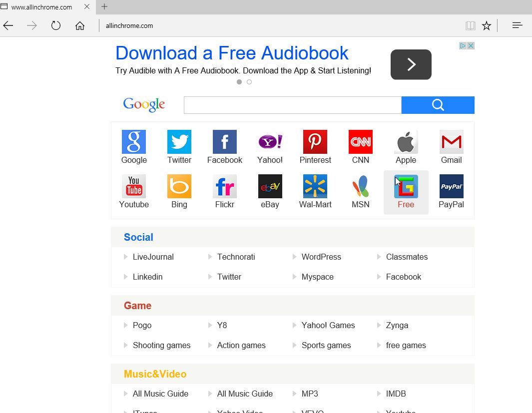Open the Google shortcut icon
Screen dimensions: 532x413
(x=133, y=141)
